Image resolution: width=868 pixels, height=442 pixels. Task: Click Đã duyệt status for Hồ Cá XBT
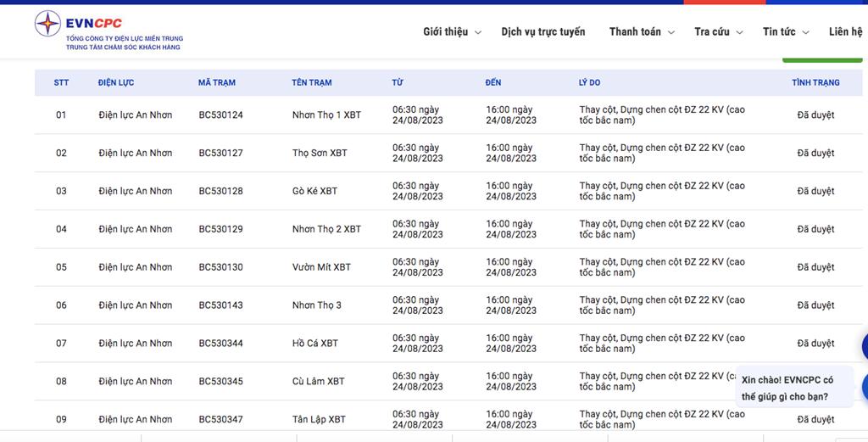coord(815,344)
